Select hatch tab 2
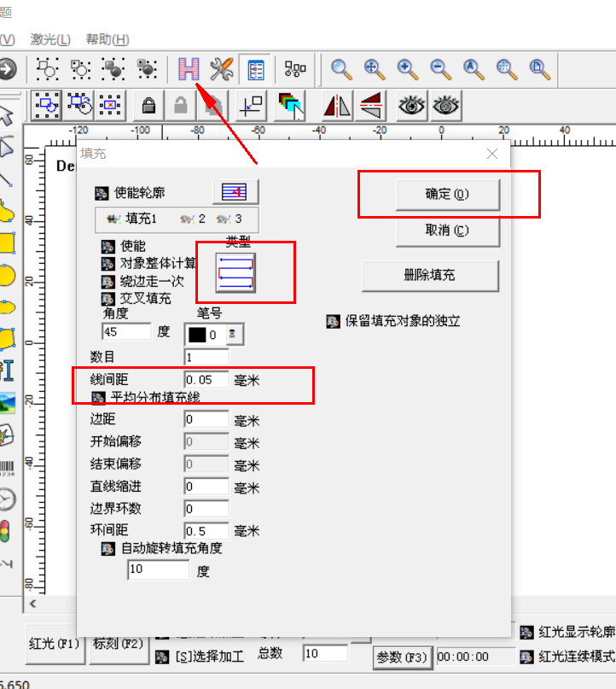Screen dimensions: 616x689 coord(193,219)
